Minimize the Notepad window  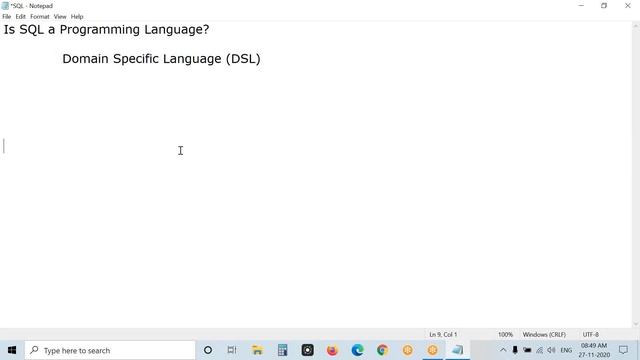point(581,6)
